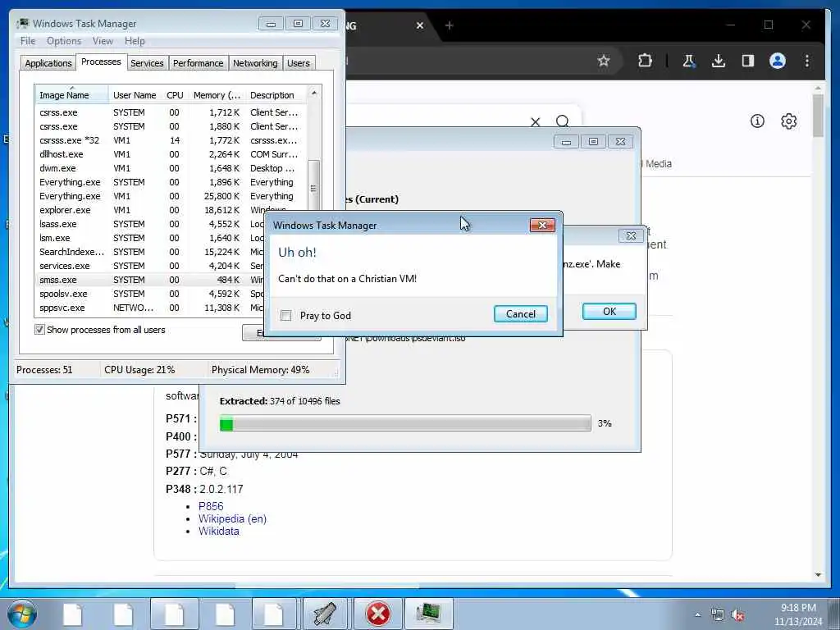Open the Chrome extensions puzzle icon
Viewport: 840px width, 630px height.
coord(645,61)
